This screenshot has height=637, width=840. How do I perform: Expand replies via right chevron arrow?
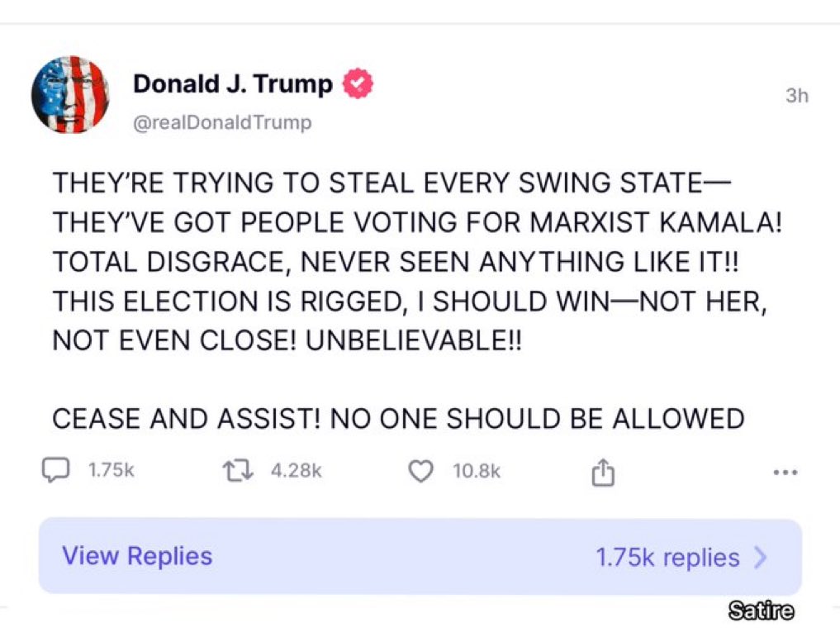pyautogui.click(x=761, y=557)
